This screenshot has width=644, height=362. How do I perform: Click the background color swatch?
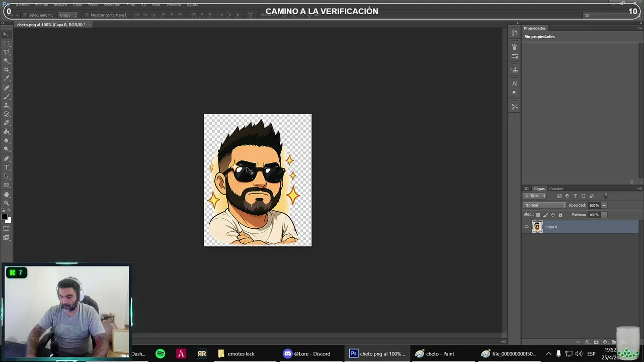coord(9,221)
